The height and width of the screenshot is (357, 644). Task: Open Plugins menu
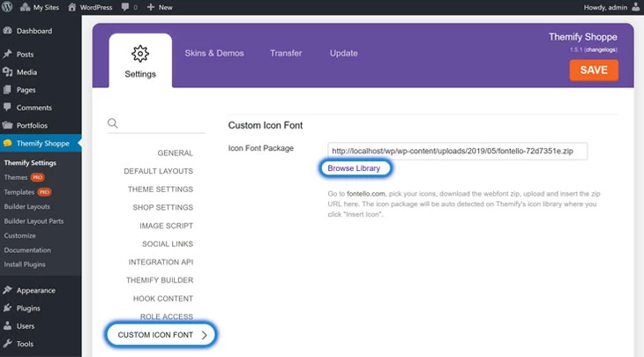pyautogui.click(x=28, y=309)
